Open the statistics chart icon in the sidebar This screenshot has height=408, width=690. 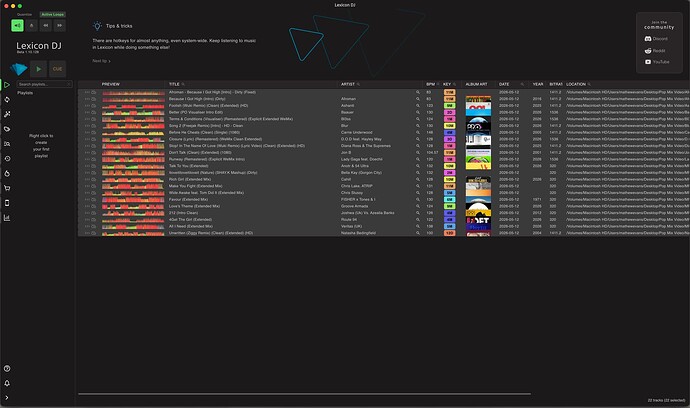click(7, 218)
